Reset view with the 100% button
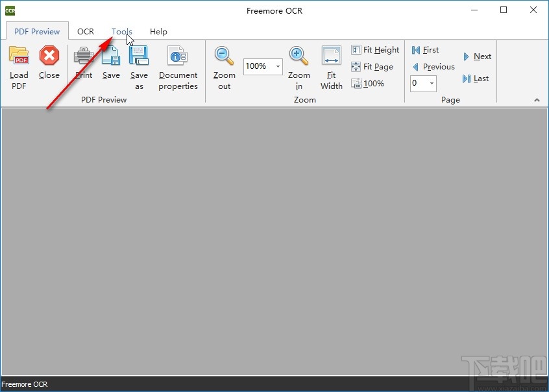Screen dimensions: 549x392 [368, 83]
